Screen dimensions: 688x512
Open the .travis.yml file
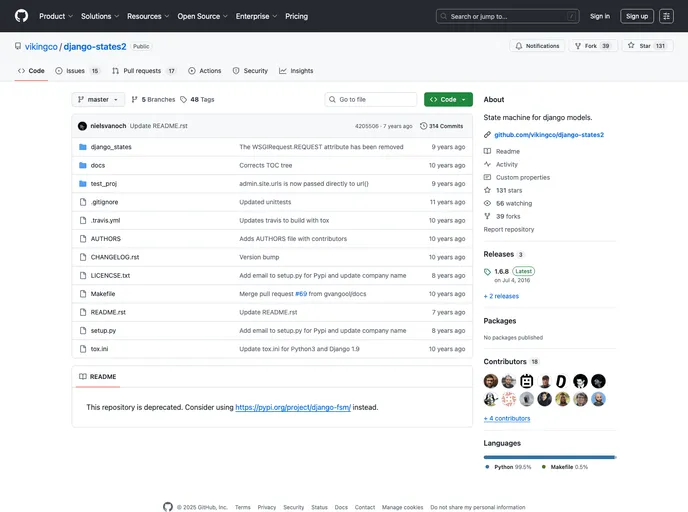(x=105, y=221)
